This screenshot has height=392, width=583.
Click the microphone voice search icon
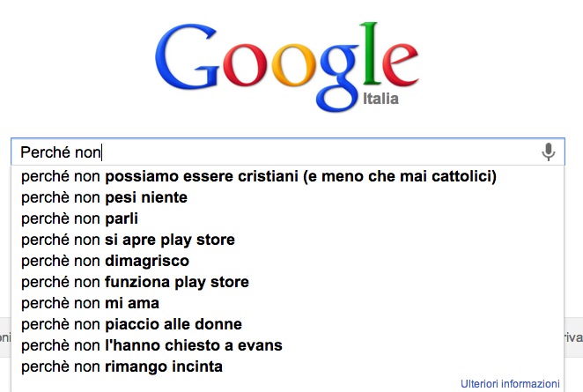click(549, 152)
